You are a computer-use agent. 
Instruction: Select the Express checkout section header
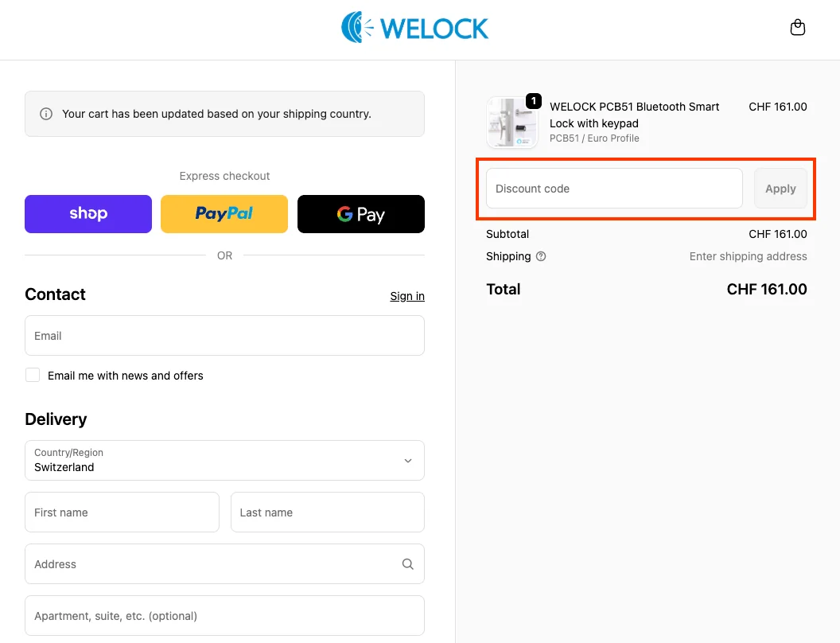(224, 176)
